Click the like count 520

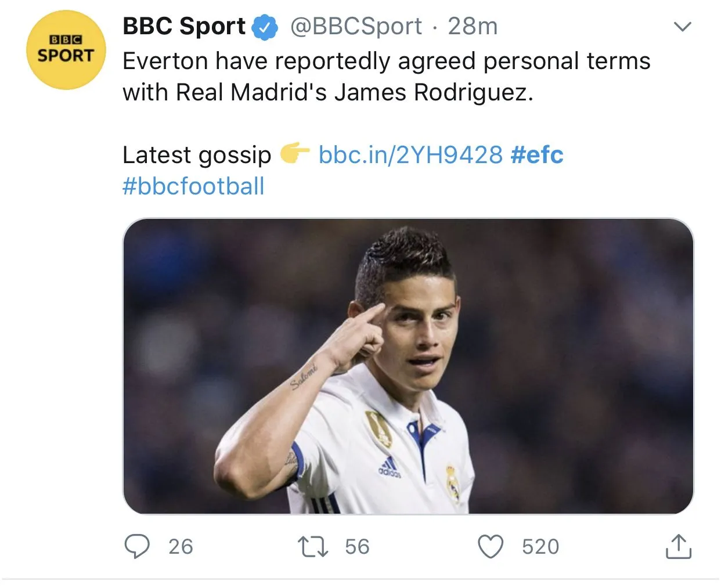tap(540, 546)
